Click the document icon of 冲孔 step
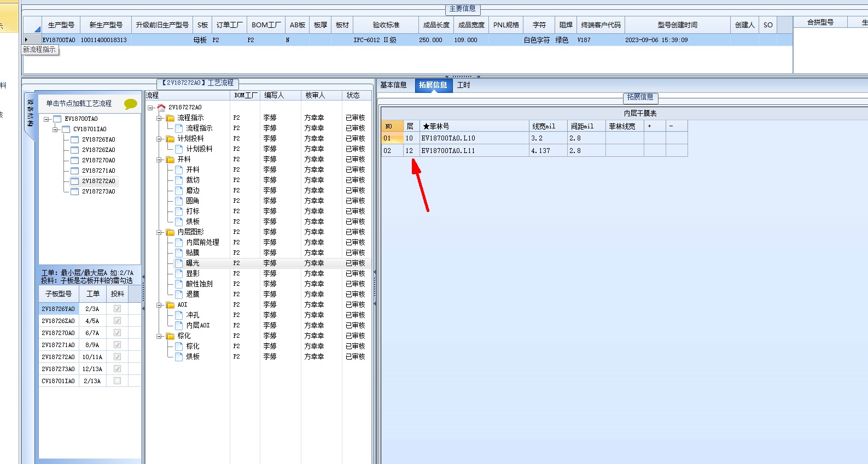This screenshot has width=868, height=464. (x=179, y=315)
